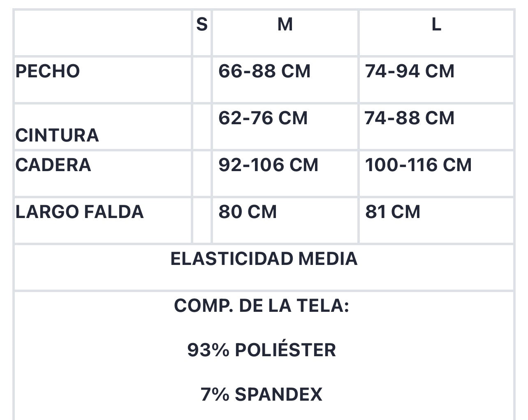528x420 pixels.
Task: Select the 74-88 CM waist measurement
Action: pos(410,118)
